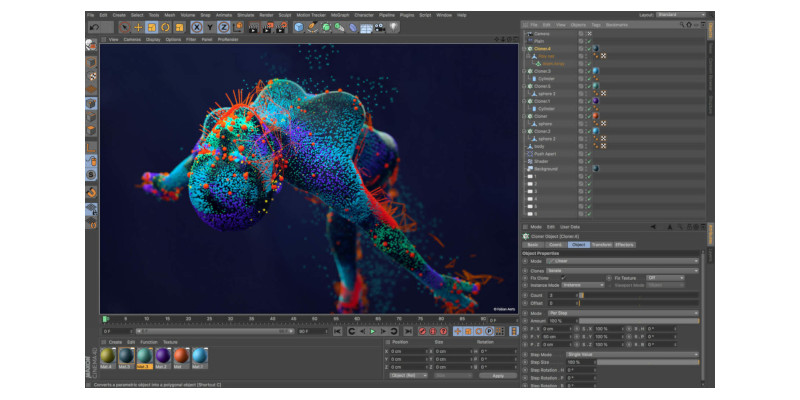Open the MoGraph menu

coord(340,15)
